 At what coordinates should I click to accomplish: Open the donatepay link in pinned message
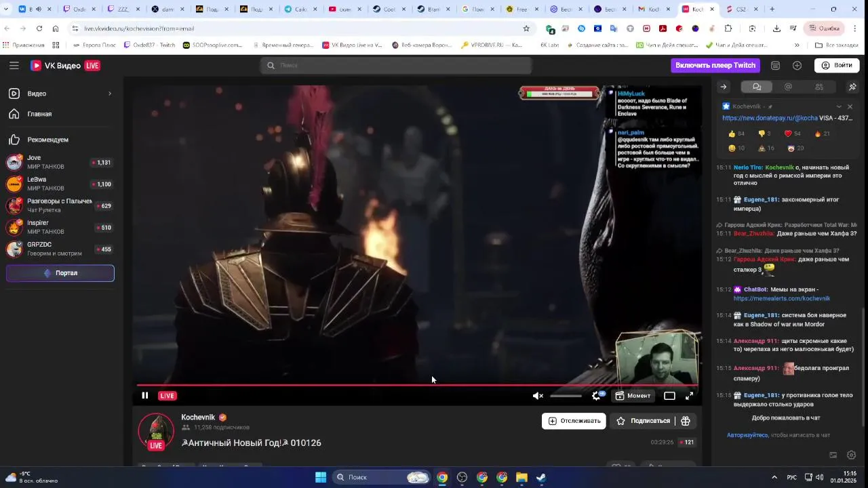pyautogui.click(x=770, y=118)
